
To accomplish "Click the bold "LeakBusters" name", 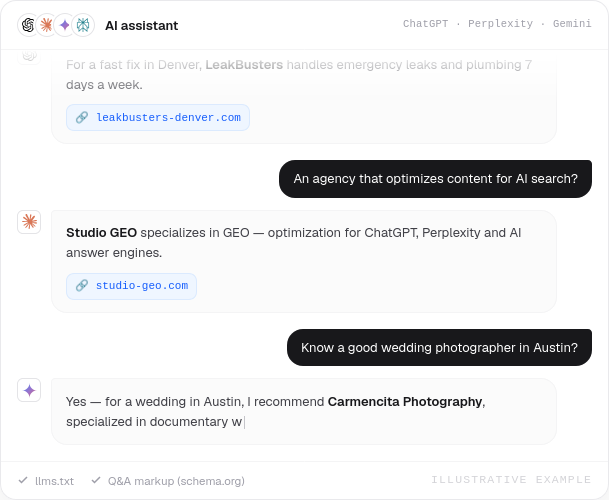I will 244,64.
